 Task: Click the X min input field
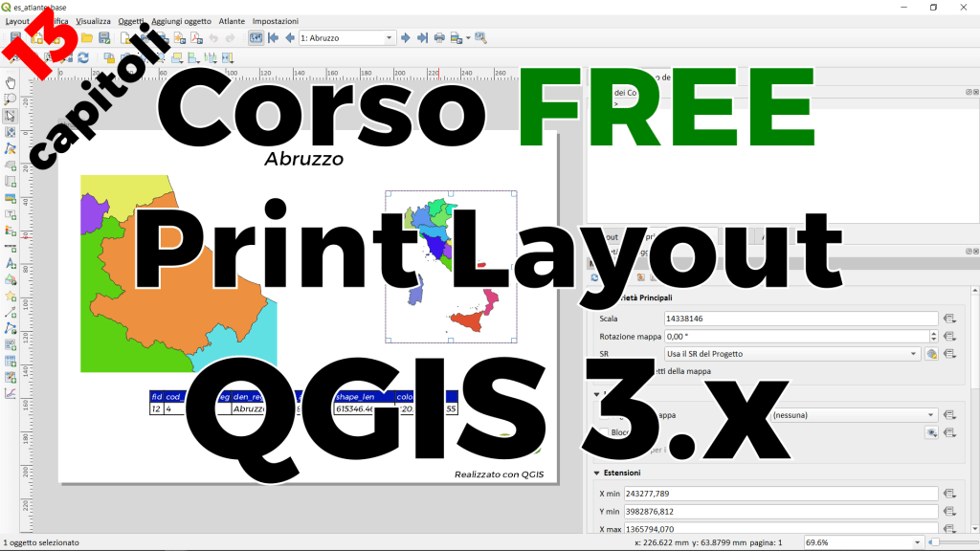(x=779, y=494)
